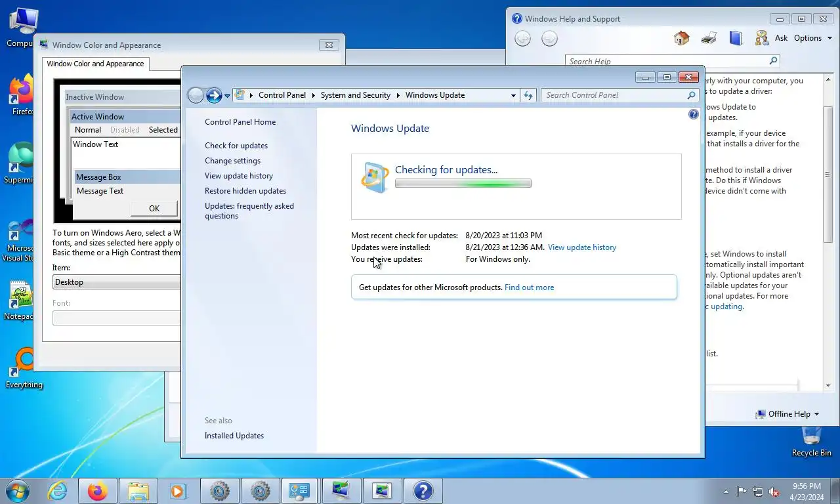Open the recent pages arrow beside forward button
This screenshot has width=840, height=504.
(x=227, y=96)
